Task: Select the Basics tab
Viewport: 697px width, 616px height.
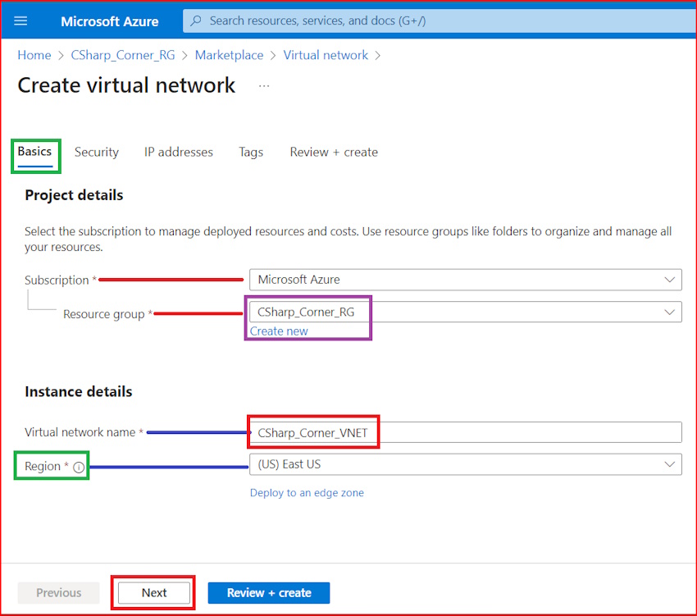Action: (35, 152)
